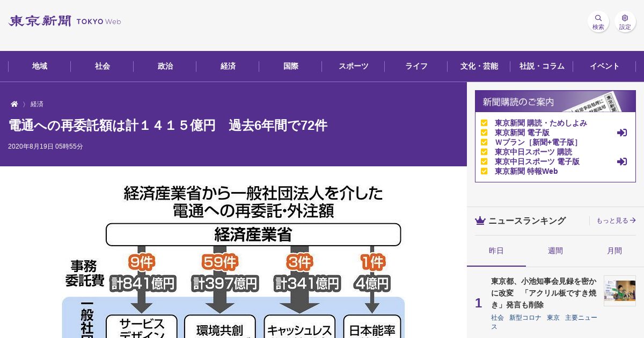
Task: Click the publish date 2020年8月19日 05時55分
Action: (x=46, y=146)
